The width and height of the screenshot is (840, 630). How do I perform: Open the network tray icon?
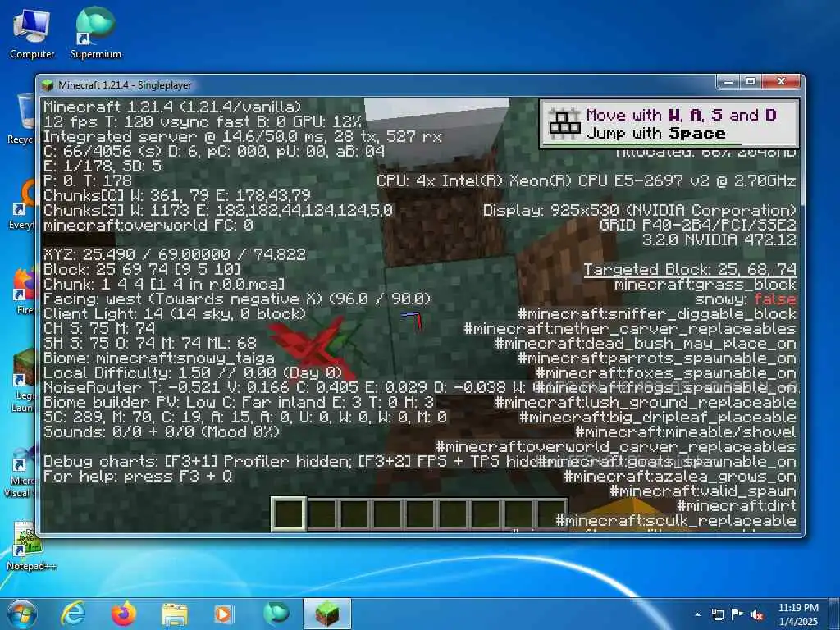pos(717,614)
